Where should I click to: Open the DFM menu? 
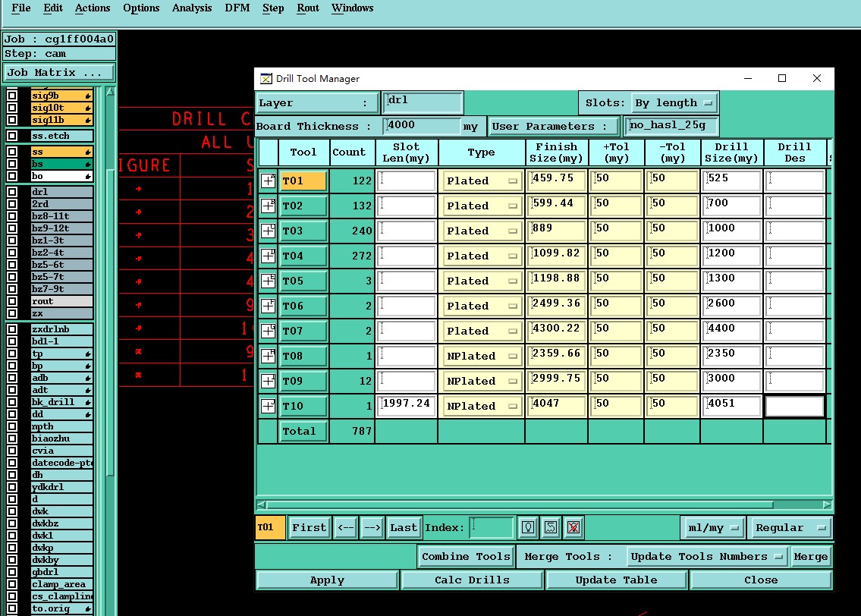[x=237, y=8]
